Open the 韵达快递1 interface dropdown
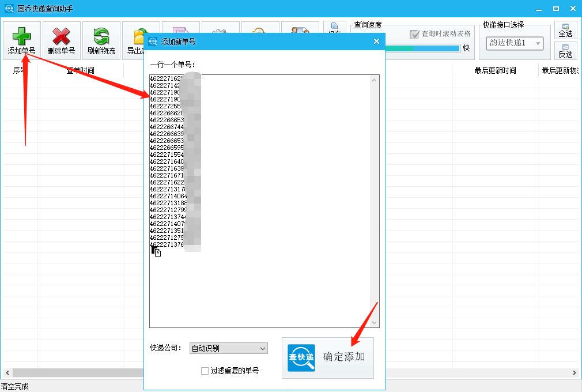The image size is (582, 392). [x=515, y=43]
